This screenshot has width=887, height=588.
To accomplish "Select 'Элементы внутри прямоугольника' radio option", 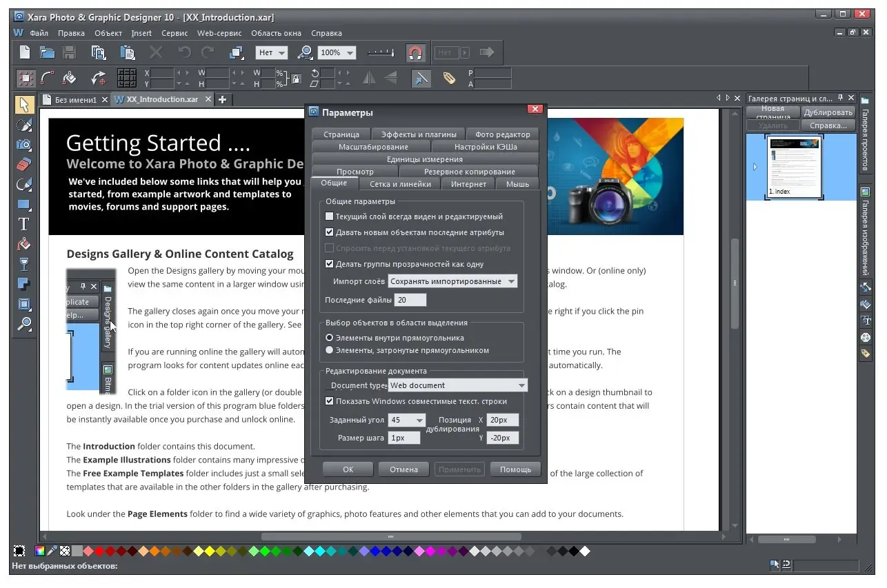I will pyautogui.click(x=330, y=338).
